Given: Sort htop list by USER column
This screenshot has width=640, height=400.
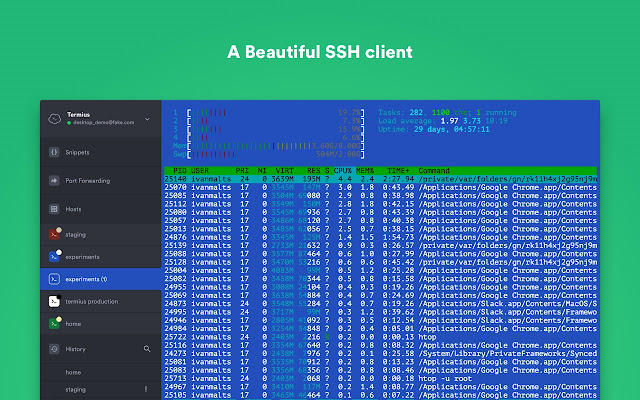Looking at the screenshot, I should click(x=200, y=171).
